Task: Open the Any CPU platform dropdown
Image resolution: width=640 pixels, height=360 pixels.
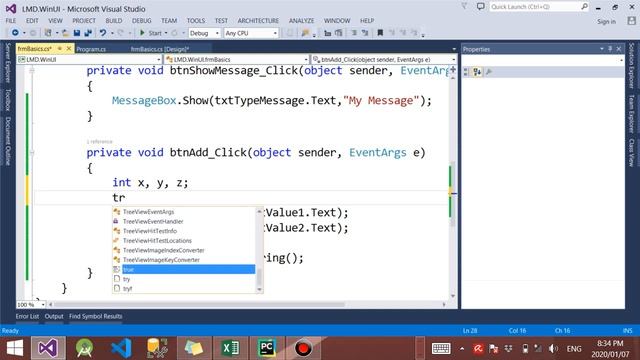Action: click(x=251, y=33)
